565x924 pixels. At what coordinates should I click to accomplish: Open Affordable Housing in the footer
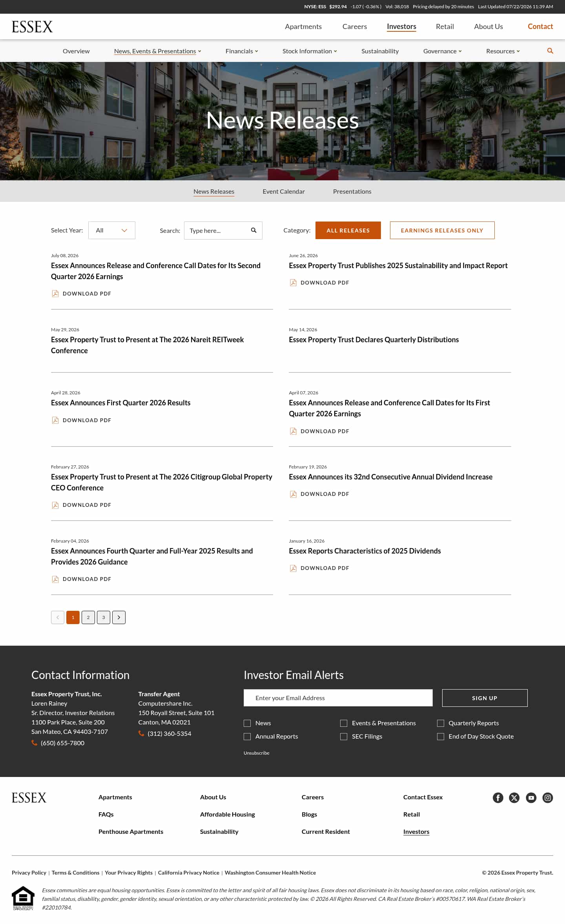pyautogui.click(x=228, y=815)
